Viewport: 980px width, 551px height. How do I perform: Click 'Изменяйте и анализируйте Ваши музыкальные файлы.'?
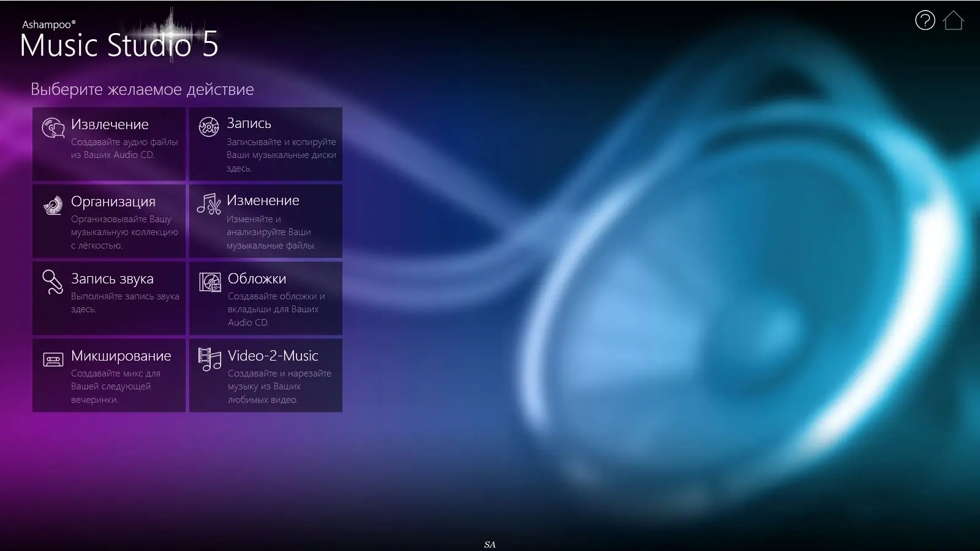click(x=271, y=232)
